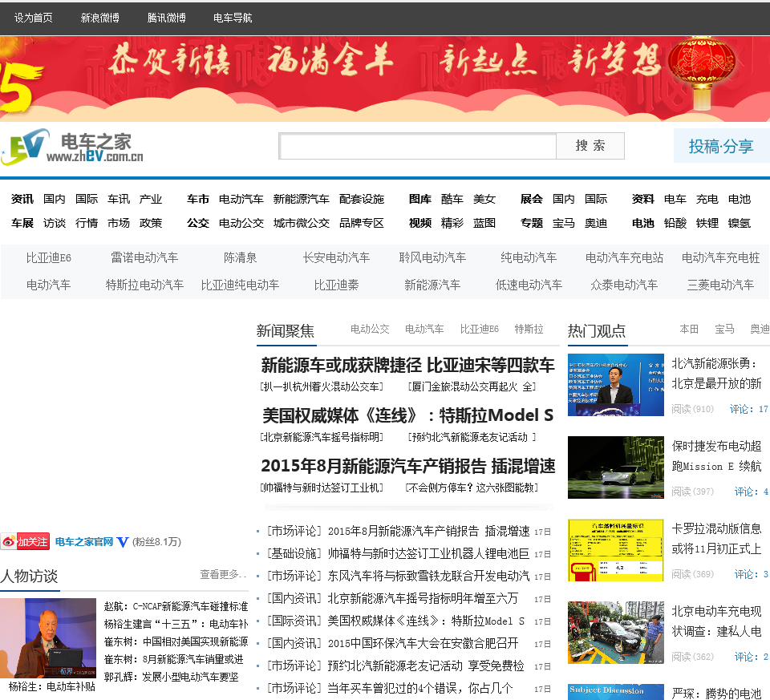Screen dimensions: 770x700
Task: Open headline 美国权威媒体《连线》特斯拉Model S
Action: pos(407,415)
